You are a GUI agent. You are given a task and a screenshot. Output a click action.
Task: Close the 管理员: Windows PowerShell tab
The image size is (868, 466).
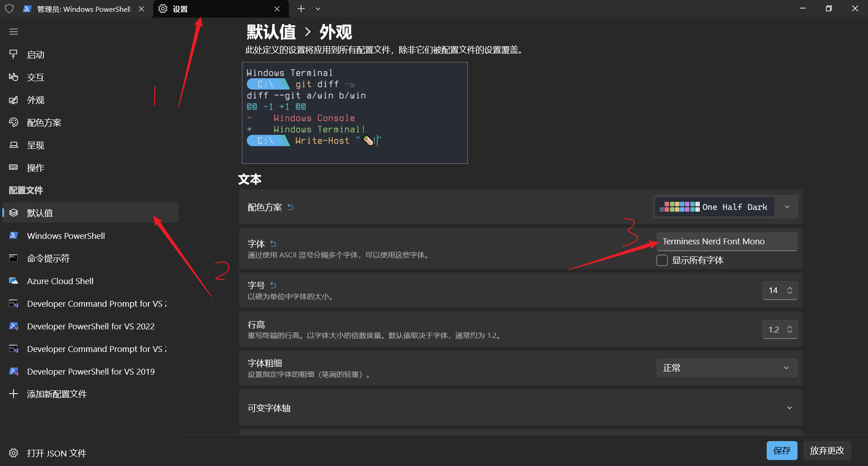(x=142, y=9)
